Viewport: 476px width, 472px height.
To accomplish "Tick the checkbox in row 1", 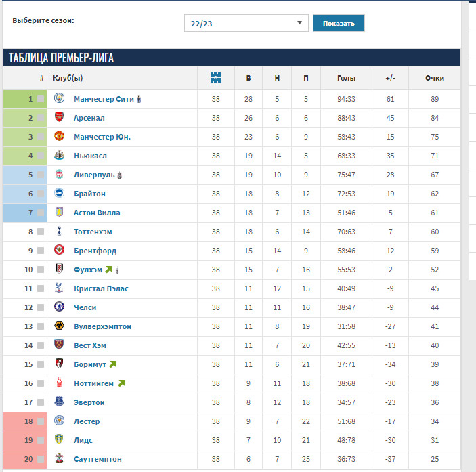I will [41, 99].
